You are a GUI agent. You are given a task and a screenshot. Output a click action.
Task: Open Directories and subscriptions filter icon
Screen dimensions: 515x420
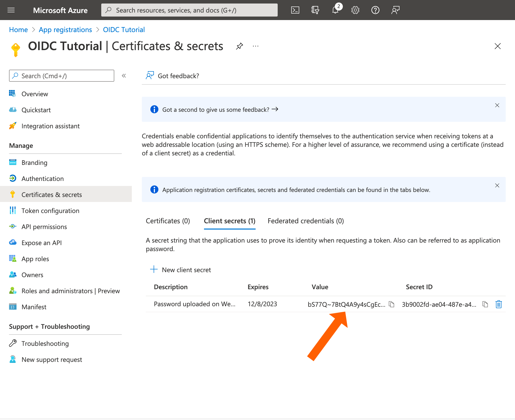pyautogui.click(x=315, y=10)
